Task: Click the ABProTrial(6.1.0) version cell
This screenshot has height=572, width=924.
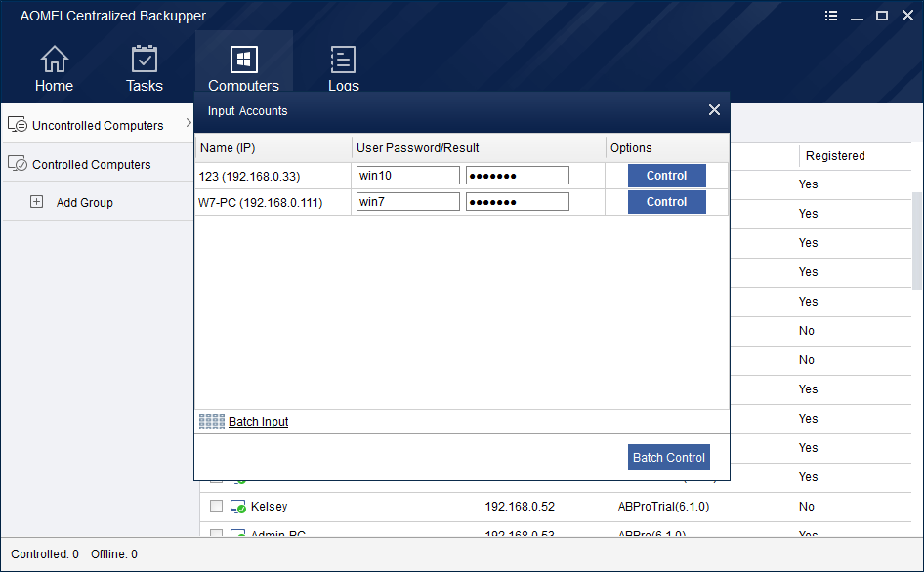Action: (663, 506)
